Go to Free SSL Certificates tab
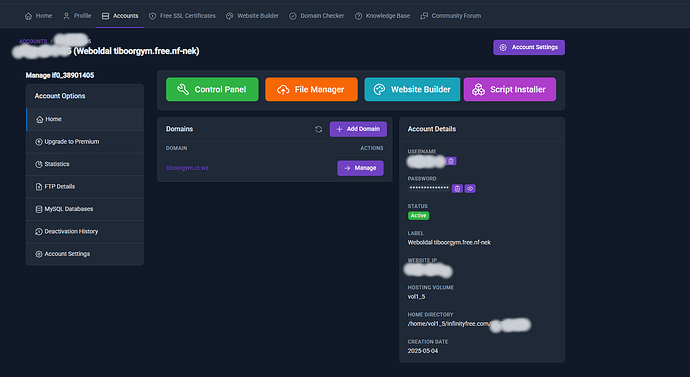Viewport: 690px width, 377px height. tap(182, 16)
